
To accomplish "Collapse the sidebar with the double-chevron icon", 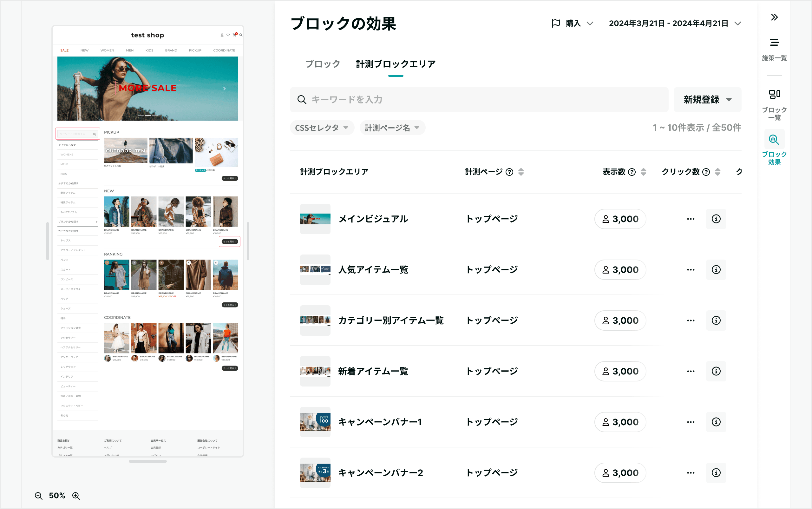I will click(x=774, y=17).
